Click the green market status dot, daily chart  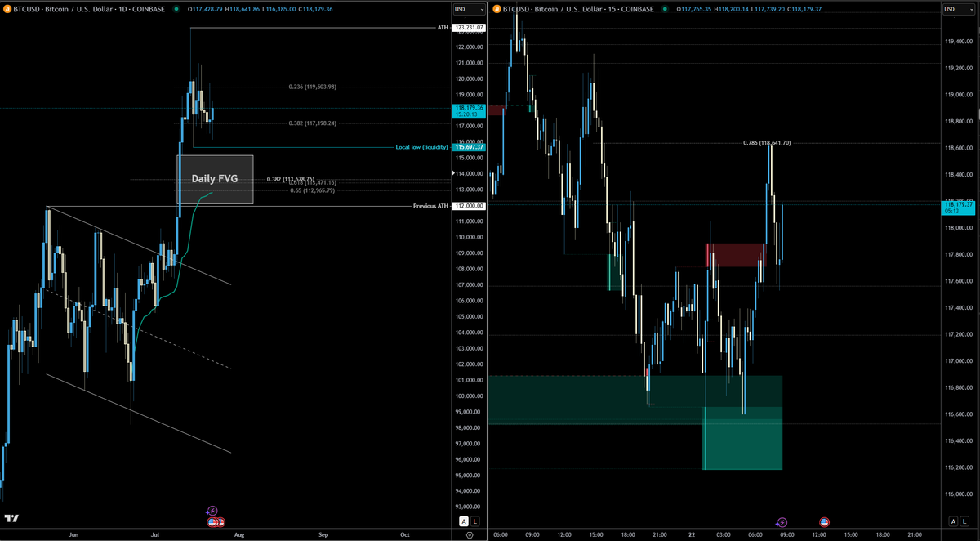pos(177,9)
